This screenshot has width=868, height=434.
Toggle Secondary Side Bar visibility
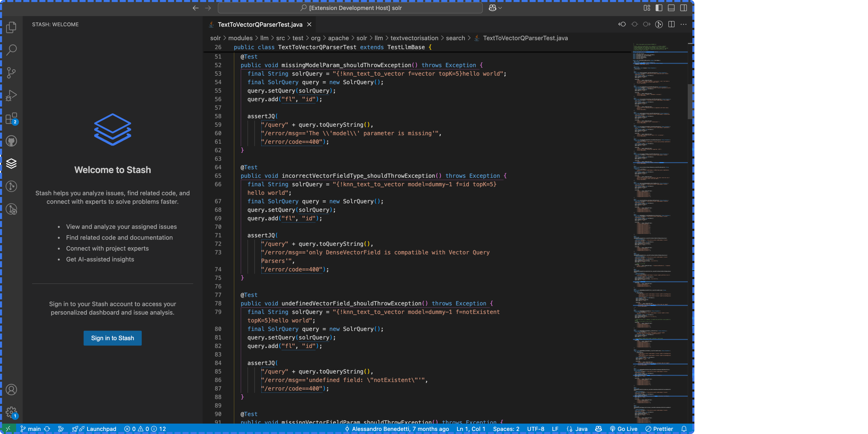click(x=684, y=8)
